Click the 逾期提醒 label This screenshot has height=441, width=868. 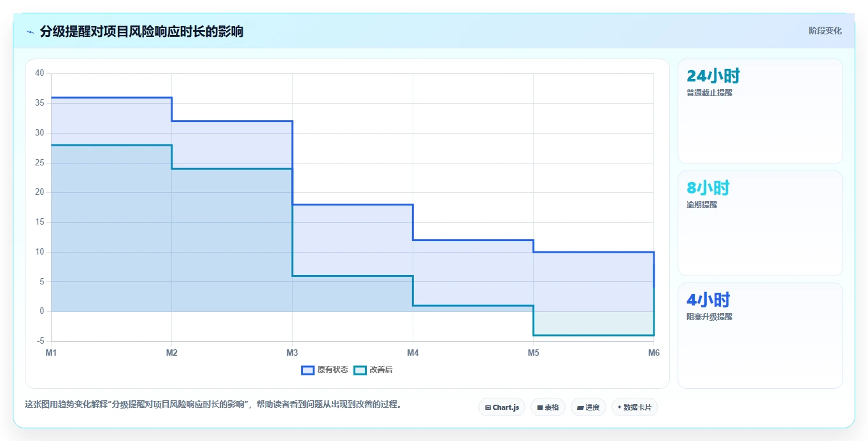coord(702,205)
